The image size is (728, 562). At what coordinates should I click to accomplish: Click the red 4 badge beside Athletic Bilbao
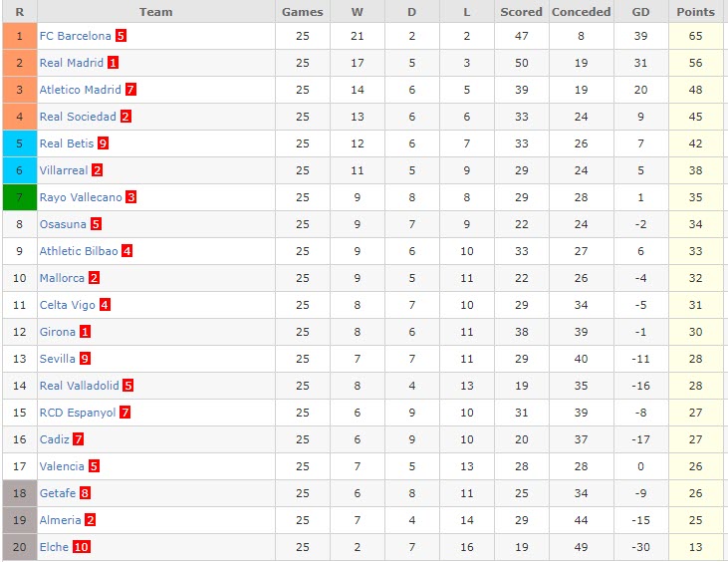click(126, 251)
